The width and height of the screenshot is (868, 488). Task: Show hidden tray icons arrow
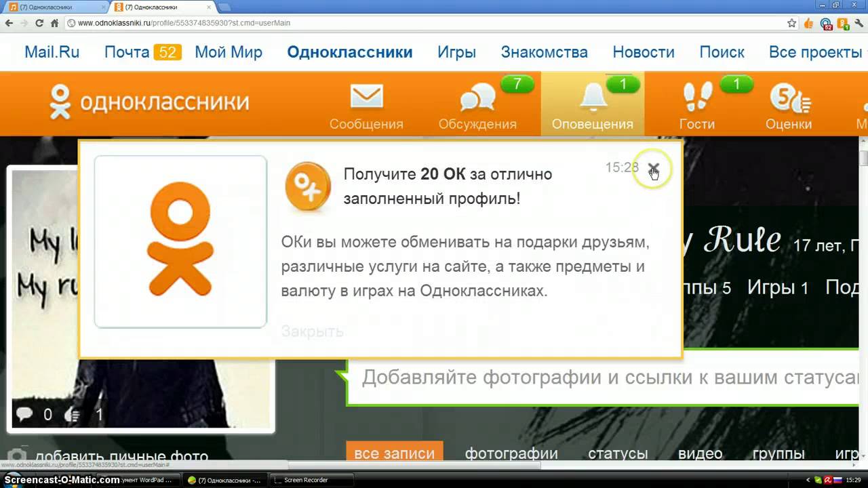(808, 480)
